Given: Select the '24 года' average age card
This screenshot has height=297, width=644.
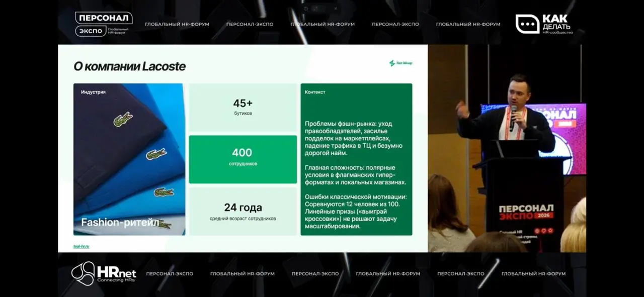Looking at the screenshot, I should tap(243, 212).
